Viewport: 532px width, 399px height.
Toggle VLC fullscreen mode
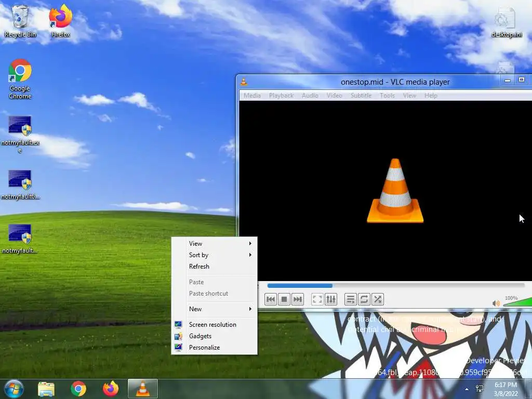(x=317, y=299)
